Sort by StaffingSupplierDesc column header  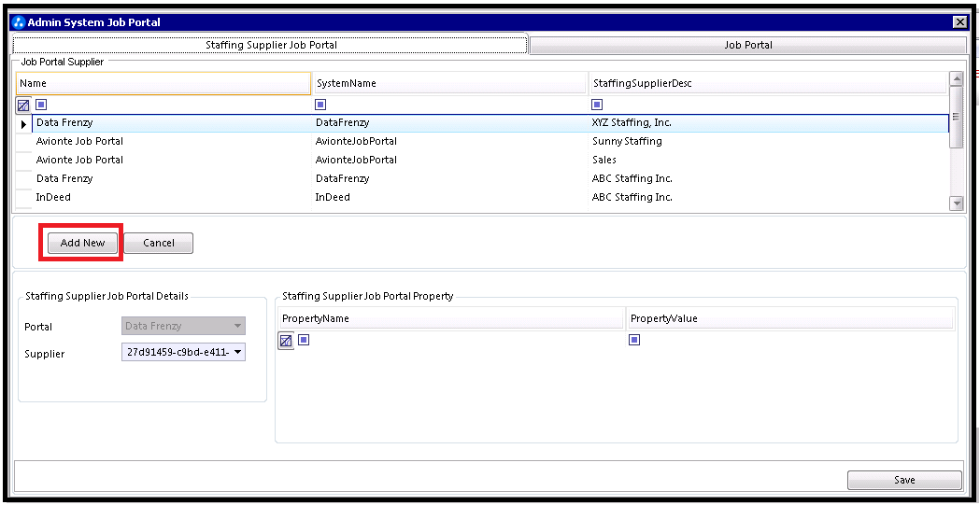click(x=768, y=83)
